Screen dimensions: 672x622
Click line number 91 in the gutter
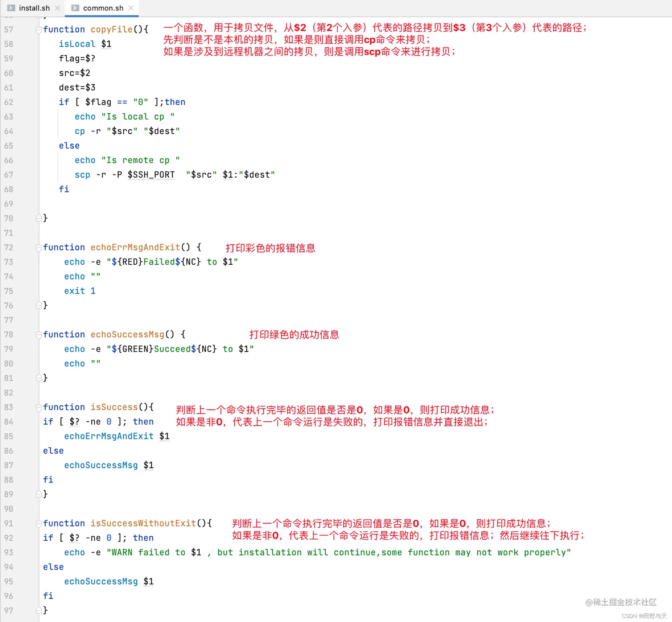pos(8,523)
